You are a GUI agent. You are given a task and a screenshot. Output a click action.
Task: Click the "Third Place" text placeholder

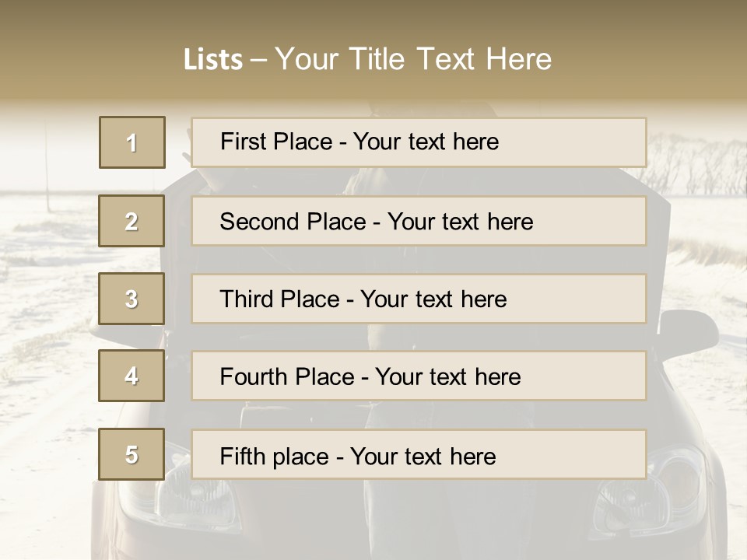tap(419, 299)
